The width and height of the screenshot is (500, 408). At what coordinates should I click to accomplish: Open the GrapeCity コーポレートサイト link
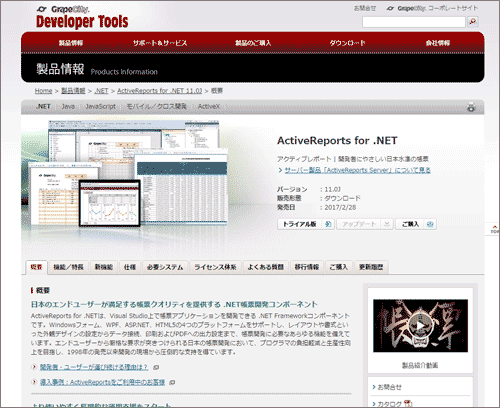pos(432,8)
